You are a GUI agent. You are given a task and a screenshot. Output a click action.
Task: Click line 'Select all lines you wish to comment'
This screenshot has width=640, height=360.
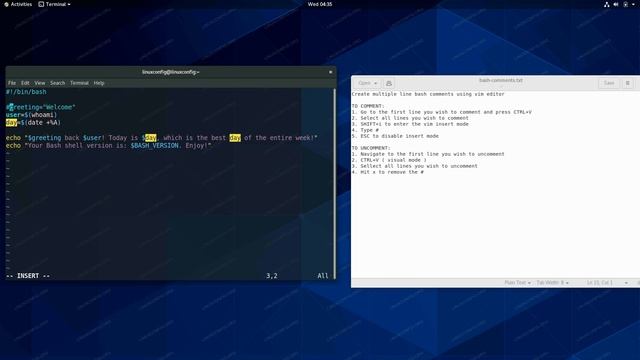[x=410, y=118]
